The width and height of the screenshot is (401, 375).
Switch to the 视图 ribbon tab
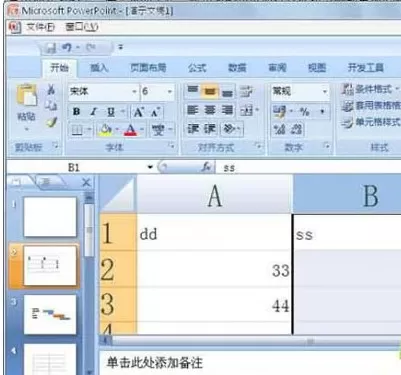[x=317, y=68]
